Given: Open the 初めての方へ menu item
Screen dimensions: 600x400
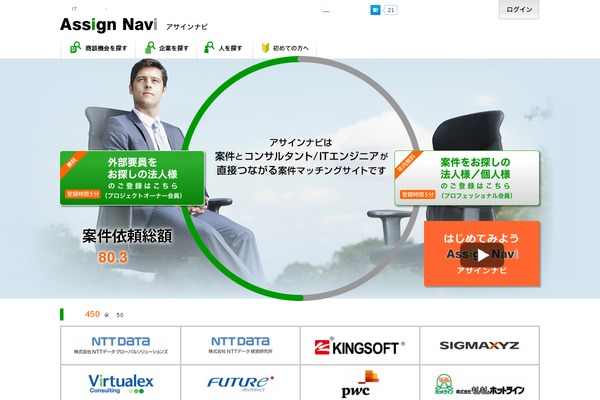Looking at the screenshot, I should (x=284, y=48).
